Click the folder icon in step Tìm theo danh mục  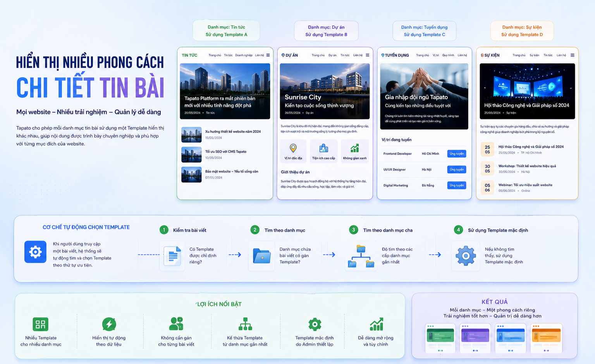pos(262,256)
